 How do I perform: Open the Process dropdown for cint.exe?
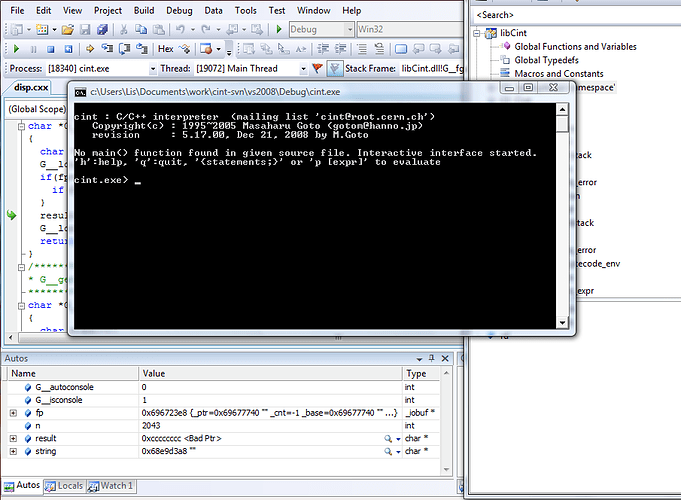(153, 68)
